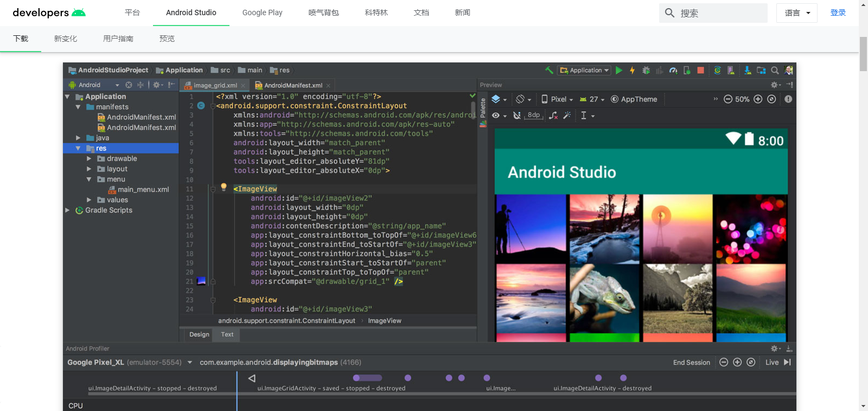Click the End Session button

click(x=692, y=362)
